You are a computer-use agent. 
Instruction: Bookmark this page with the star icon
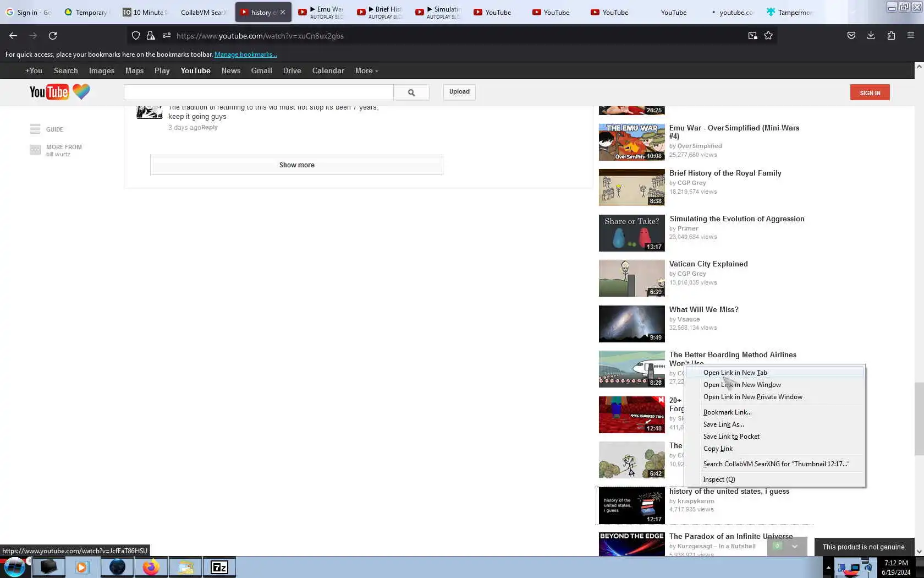pyautogui.click(x=768, y=36)
